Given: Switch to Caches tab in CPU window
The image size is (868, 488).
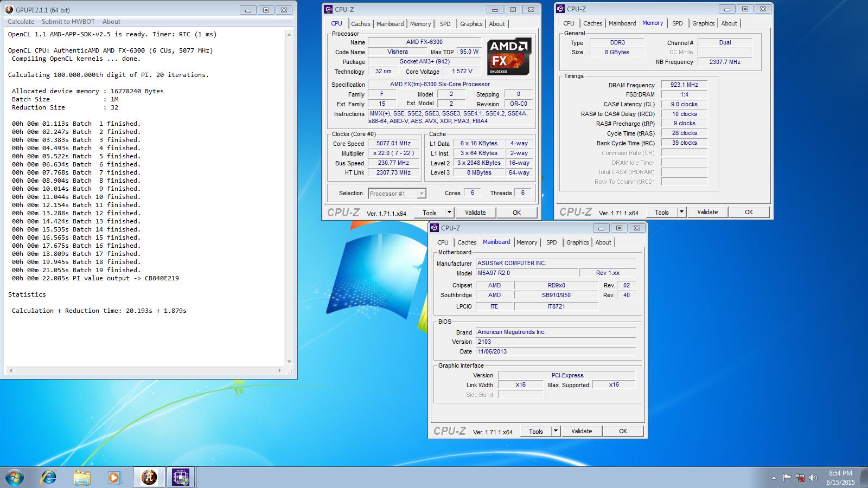Looking at the screenshot, I should [360, 24].
